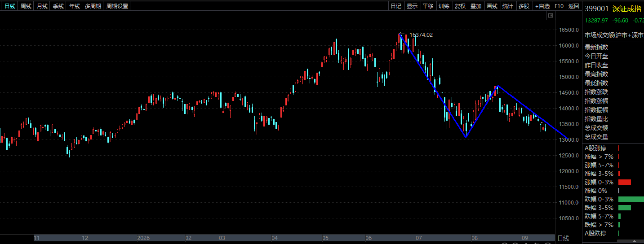Viewport: 644px width, 244px height.
Task: Select the rising blue trend line segment
Action: [482, 111]
